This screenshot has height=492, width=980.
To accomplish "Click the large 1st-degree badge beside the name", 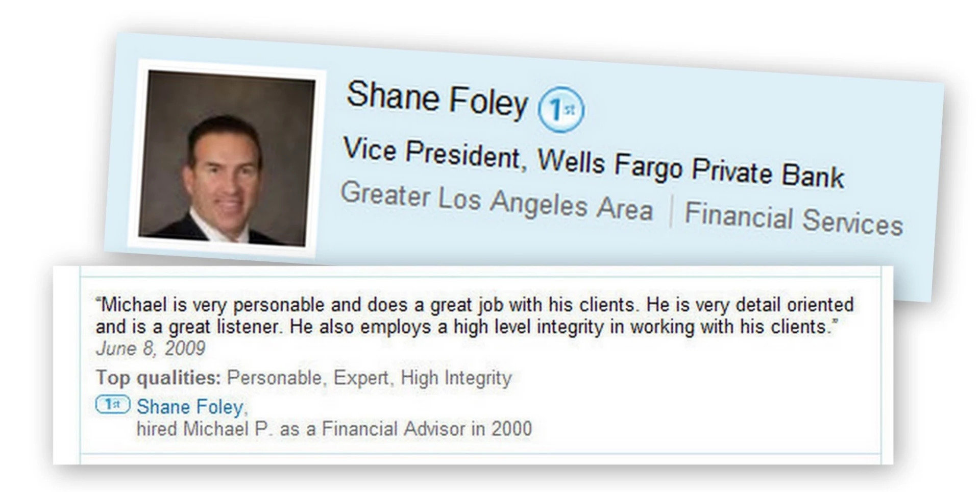I will pyautogui.click(x=561, y=109).
